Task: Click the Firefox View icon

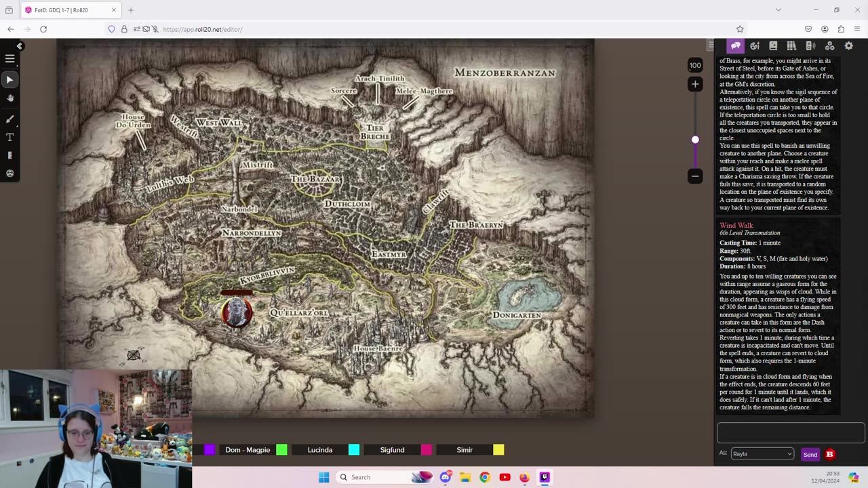Action: pyautogui.click(x=9, y=10)
